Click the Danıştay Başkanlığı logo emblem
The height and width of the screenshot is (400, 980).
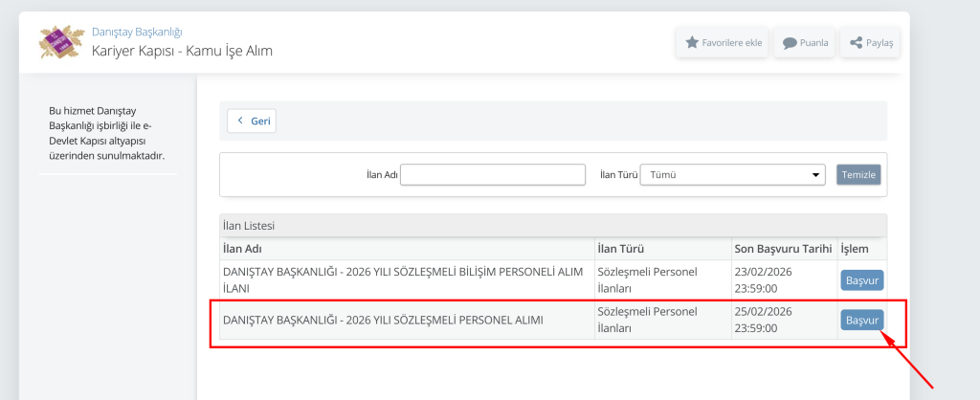pos(61,42)
